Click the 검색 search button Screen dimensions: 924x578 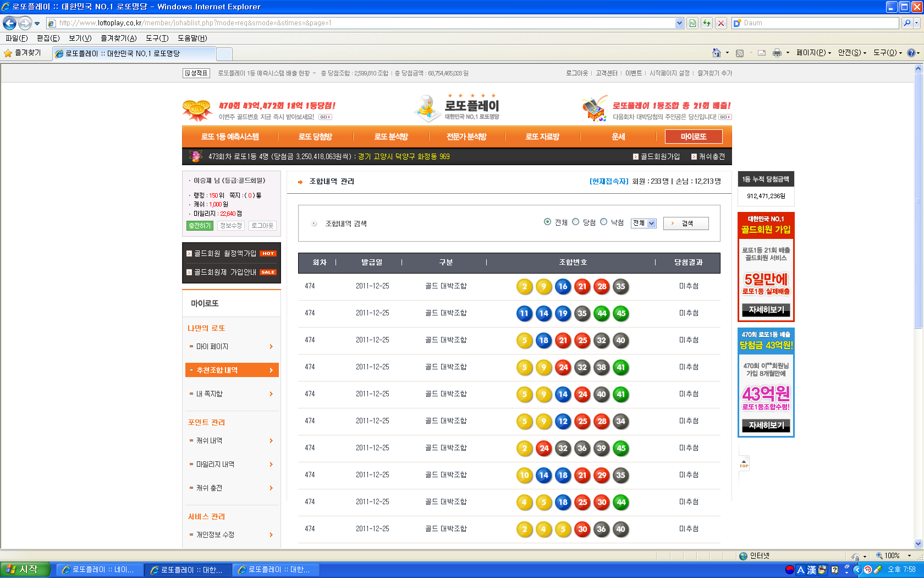686,223
